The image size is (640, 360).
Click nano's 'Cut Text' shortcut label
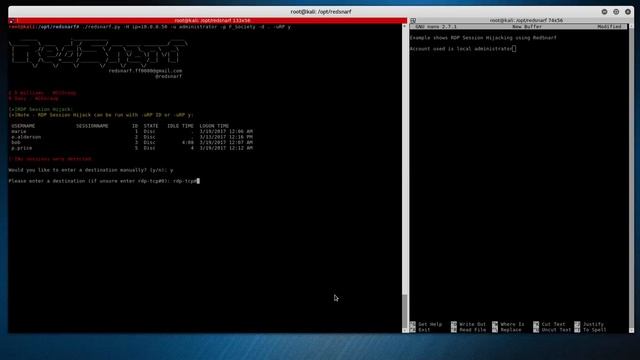tap(553, 324)
